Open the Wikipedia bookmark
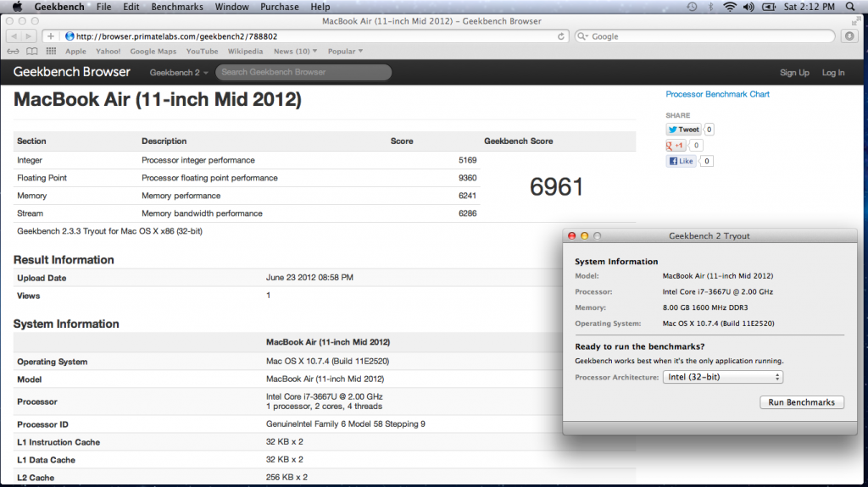868x487 pixels. coord(245,51)
